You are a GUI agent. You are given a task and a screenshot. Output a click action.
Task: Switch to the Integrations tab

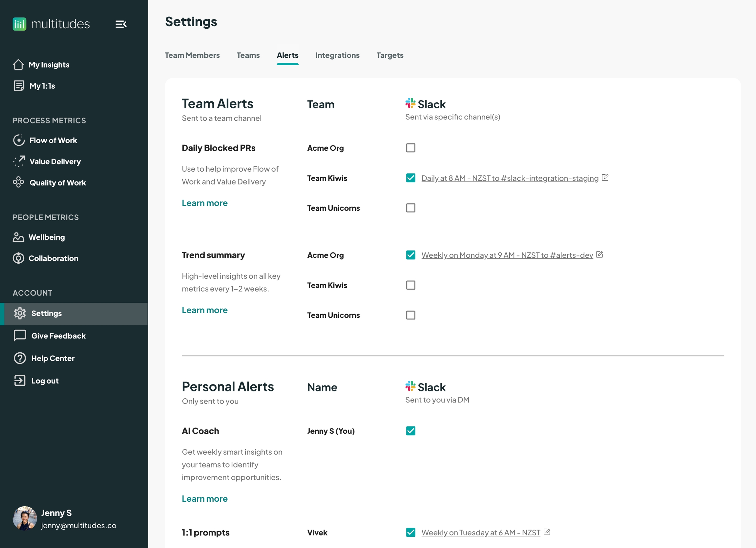[337, 55]
